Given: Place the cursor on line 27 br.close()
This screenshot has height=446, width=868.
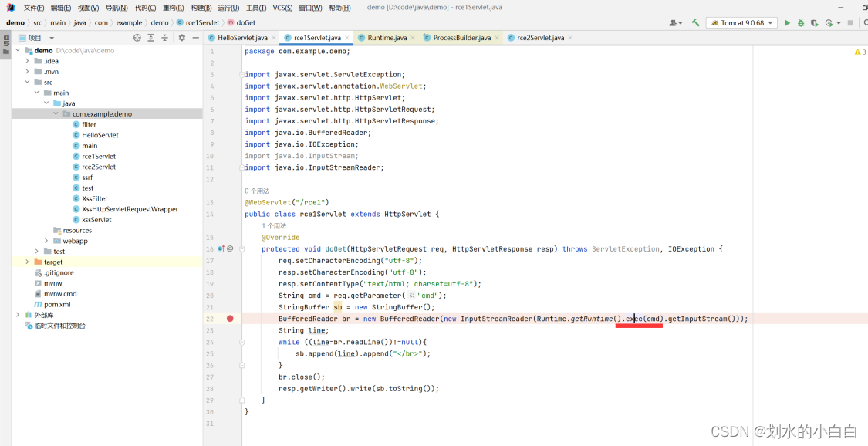Looking at the screenshot, I should [301, 377].
